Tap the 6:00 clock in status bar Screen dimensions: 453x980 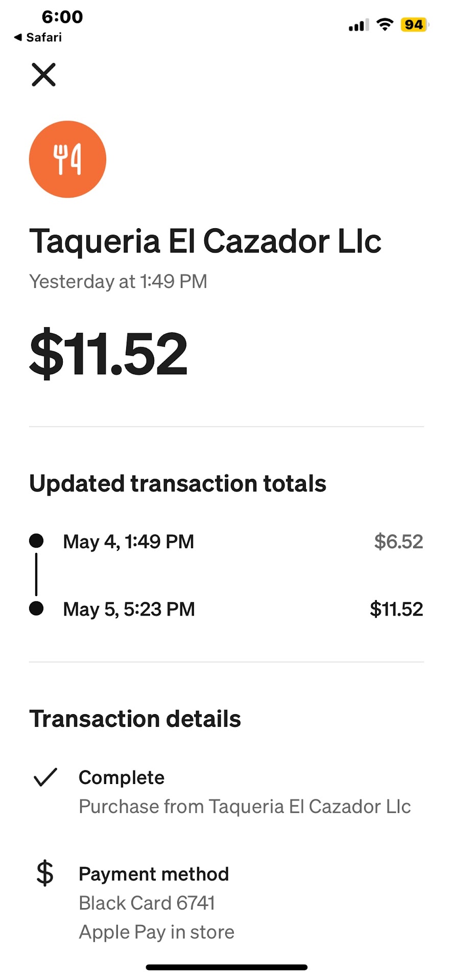pyautogui.click(x=62, y=17)
